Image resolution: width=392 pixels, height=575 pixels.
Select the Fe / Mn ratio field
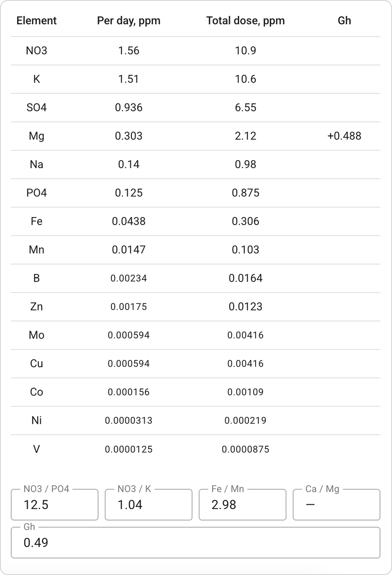pyautogui.click(x=242, y=505)
